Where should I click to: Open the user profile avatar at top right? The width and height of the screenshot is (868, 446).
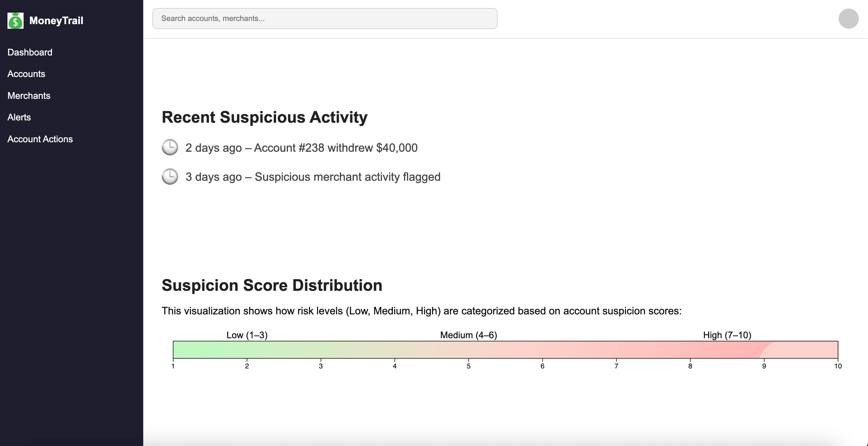[848, 18]
